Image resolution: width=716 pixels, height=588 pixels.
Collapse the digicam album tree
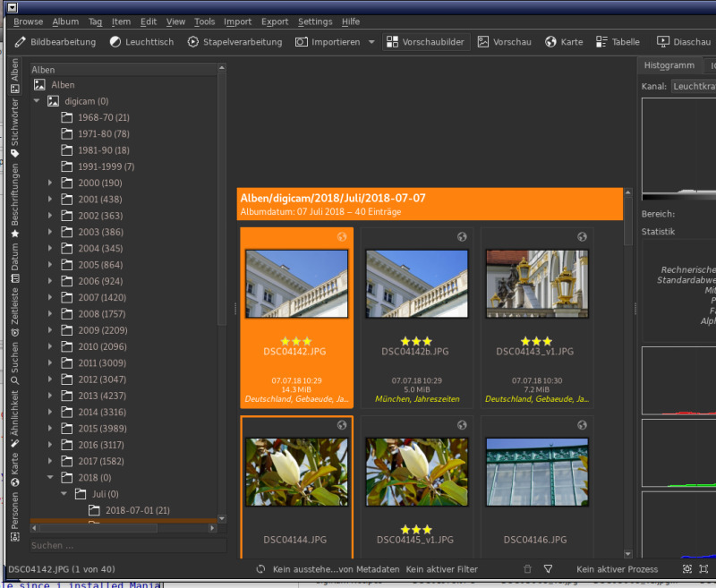(x=38, y=101)
